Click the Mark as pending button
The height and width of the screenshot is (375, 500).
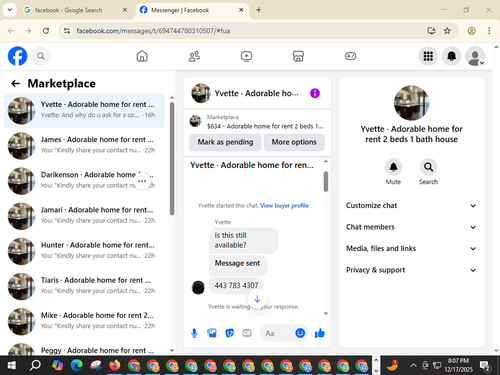(x=225, y=142)
